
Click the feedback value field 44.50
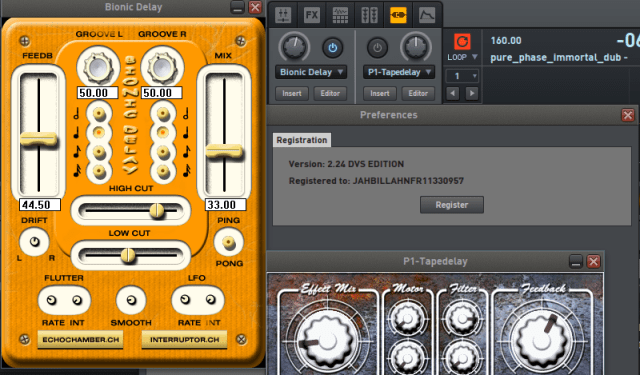click(40, 204)
